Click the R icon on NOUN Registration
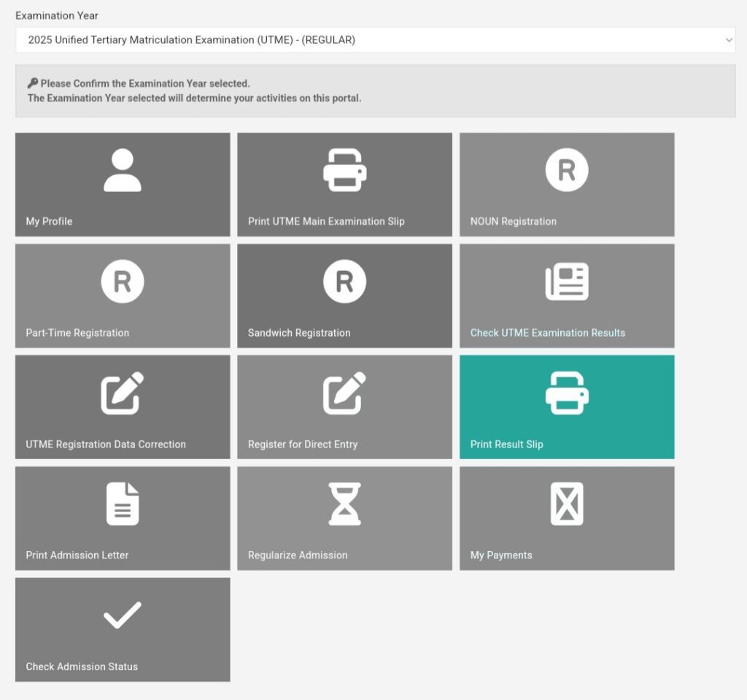 click(567, 170)
